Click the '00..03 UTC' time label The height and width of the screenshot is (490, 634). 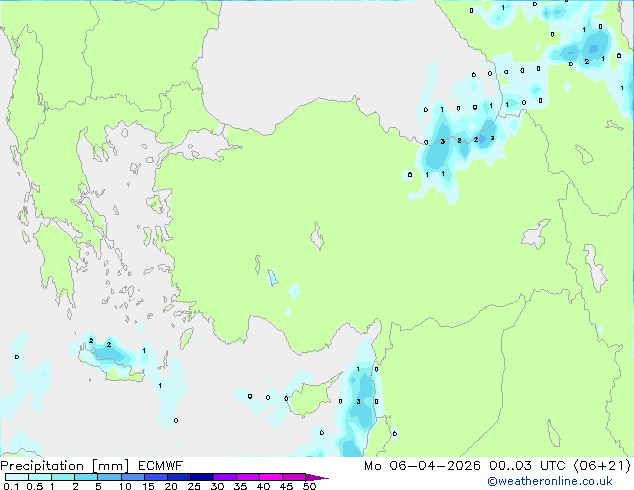[x=527, y=466]
